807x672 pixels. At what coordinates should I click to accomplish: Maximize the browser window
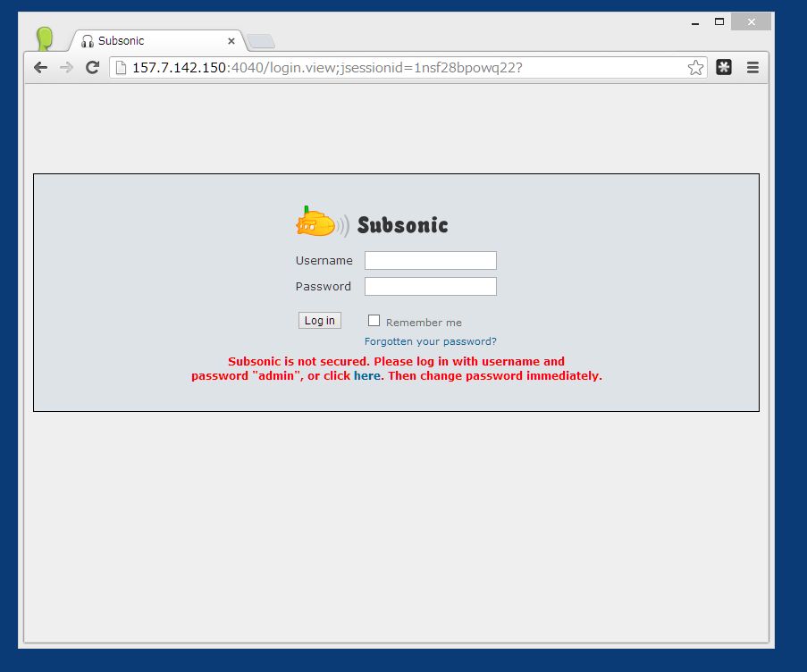click(x=719, y=21)
